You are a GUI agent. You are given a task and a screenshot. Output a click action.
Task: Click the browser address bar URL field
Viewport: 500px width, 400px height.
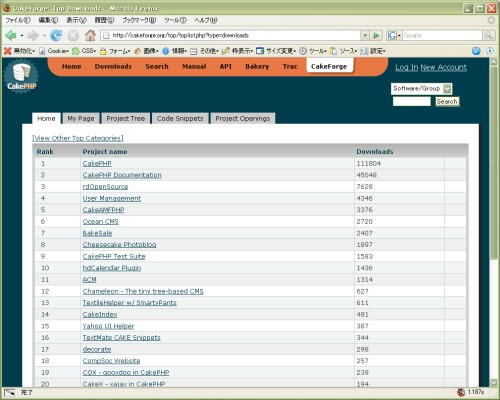point(230,35)
